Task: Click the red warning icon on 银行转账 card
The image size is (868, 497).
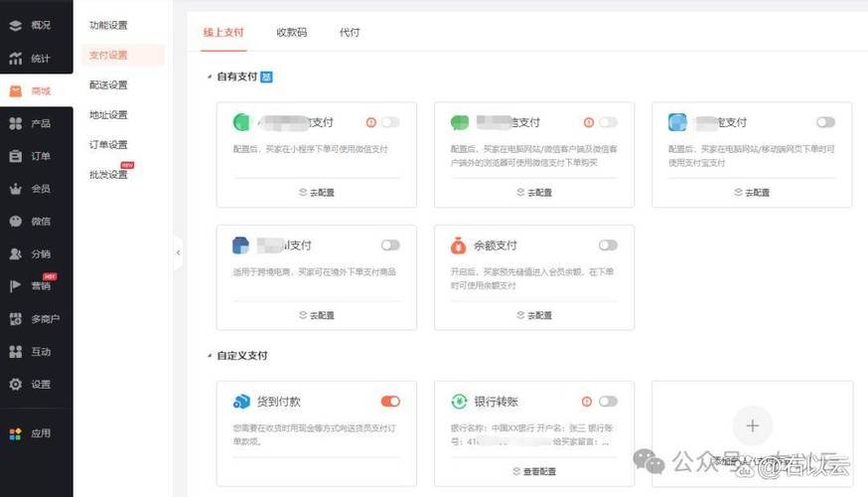Action: tap(587, 402)
